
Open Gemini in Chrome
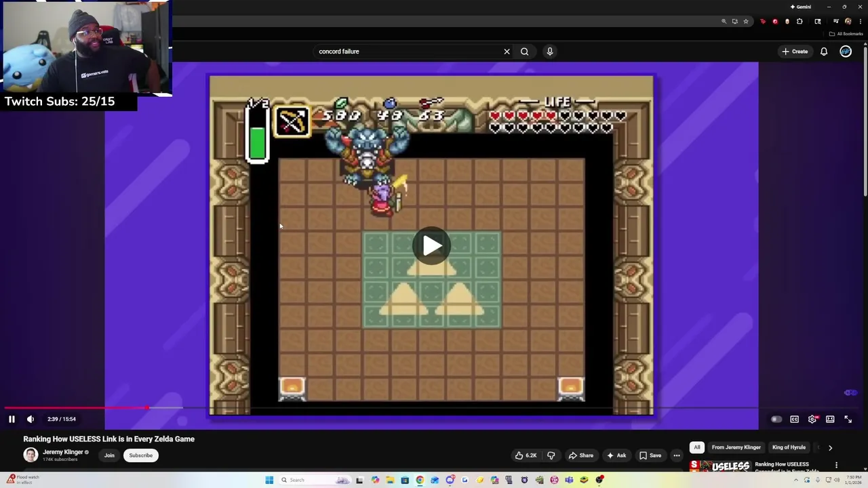(x=801, y=7)
